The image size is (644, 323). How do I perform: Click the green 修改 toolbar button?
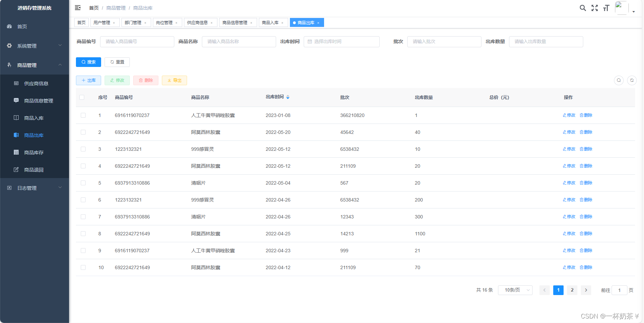(x=117, y=80)
